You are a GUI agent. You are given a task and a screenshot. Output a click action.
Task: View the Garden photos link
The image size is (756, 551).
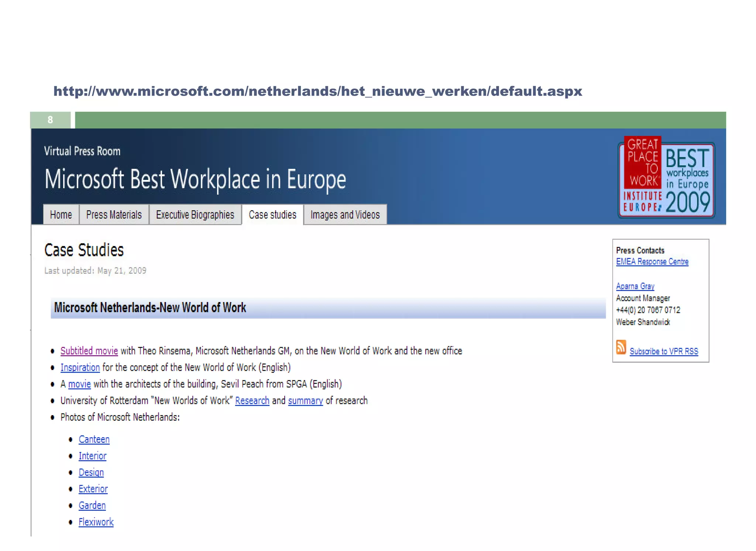click(92, 506)
